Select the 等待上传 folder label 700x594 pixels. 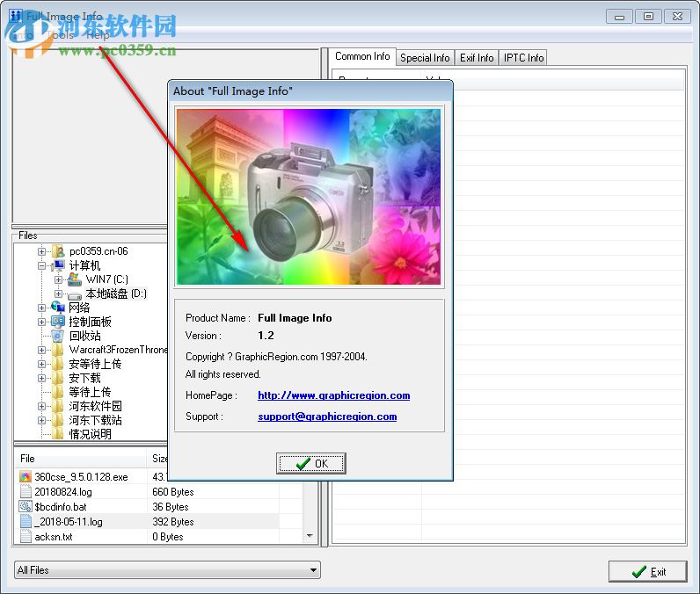[90, 393]
